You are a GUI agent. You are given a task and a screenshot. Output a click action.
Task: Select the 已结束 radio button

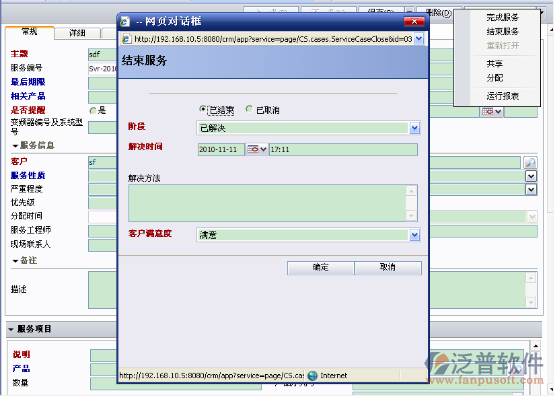[202, 109]
